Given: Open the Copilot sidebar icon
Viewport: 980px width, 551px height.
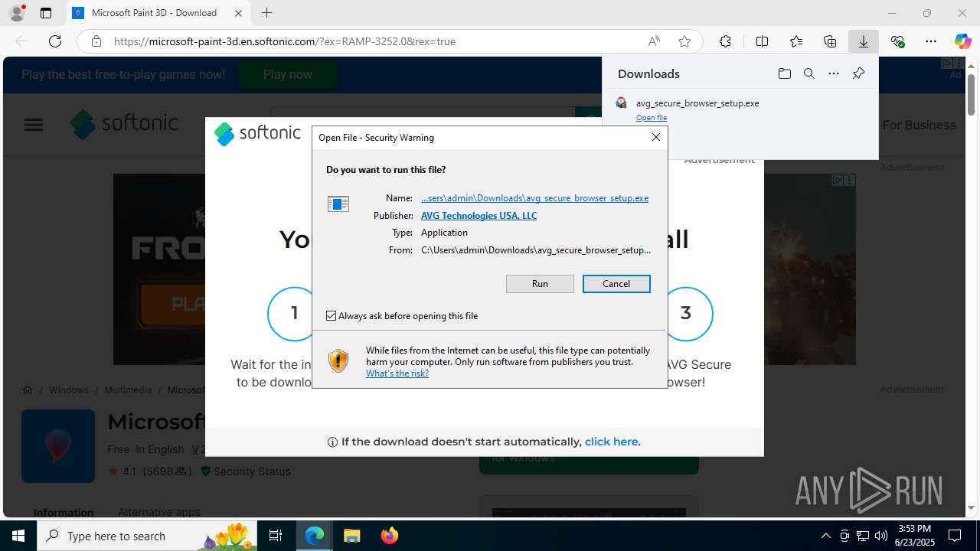Looking at the screenshot, I should click(962, 41).
